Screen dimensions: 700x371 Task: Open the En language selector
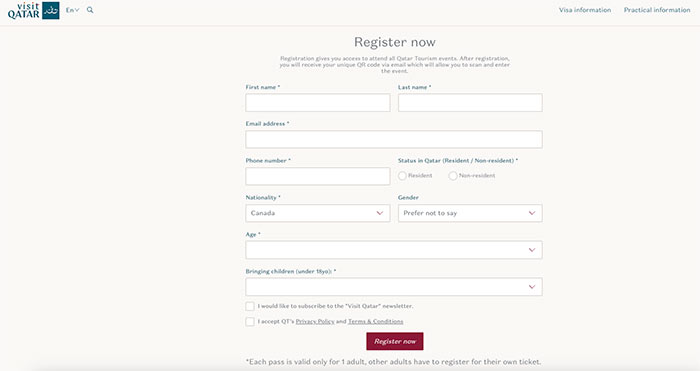point(72,10)
